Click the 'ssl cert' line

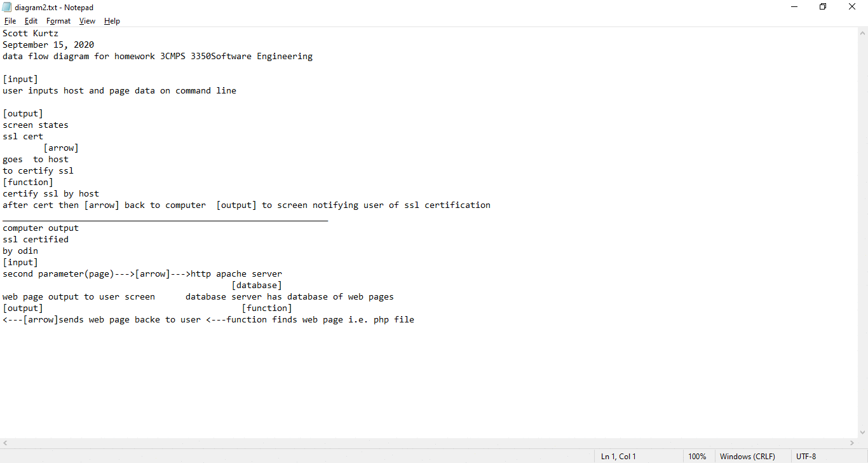point(23,137)
